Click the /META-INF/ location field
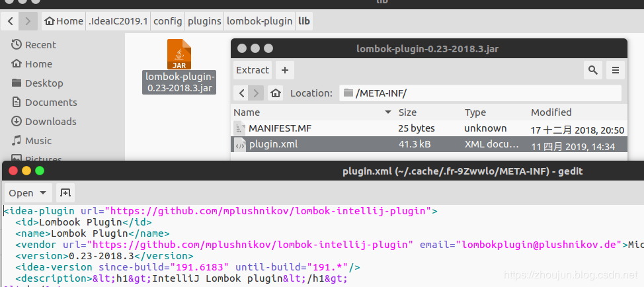Screen dimensions: 644x287 481,93
